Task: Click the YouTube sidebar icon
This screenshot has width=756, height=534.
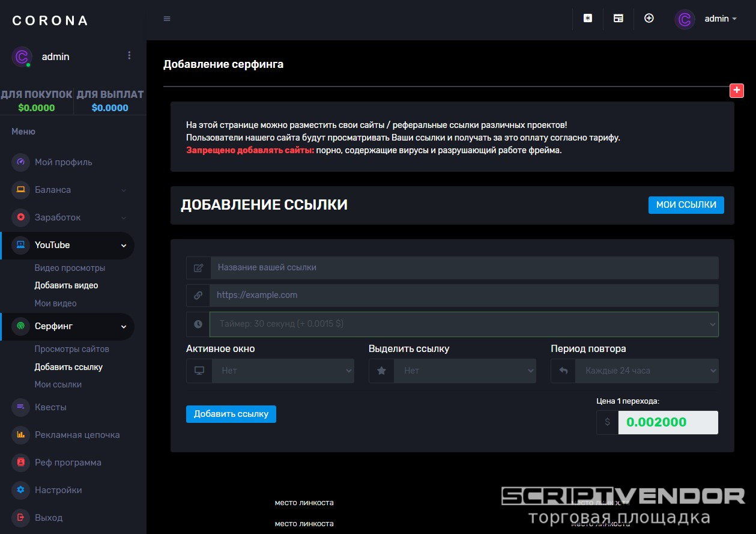Action: [20, 245]
